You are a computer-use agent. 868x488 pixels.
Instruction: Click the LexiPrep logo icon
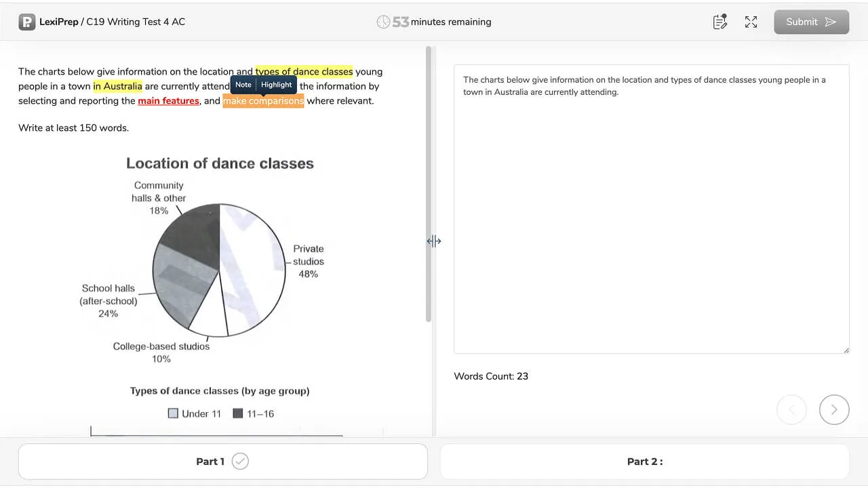coord(26,22)
